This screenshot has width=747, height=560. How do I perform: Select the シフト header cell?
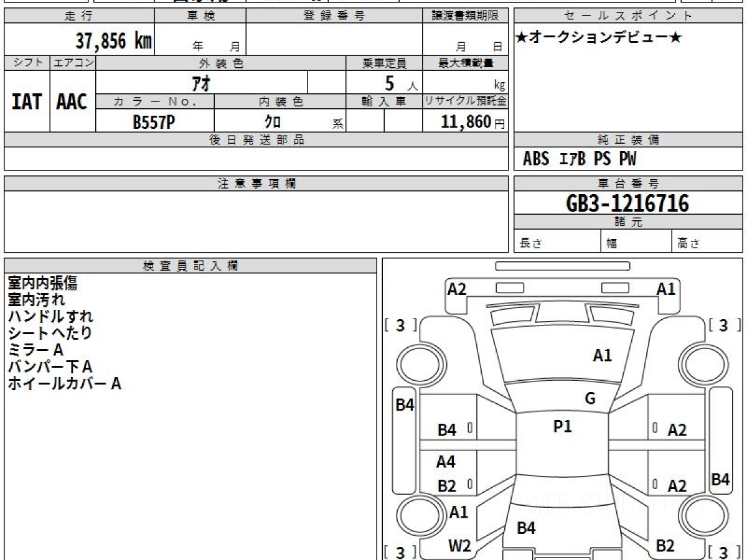27,63
